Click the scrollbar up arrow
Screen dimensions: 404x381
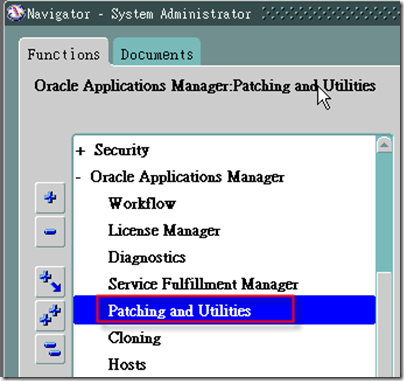point(384,145)
